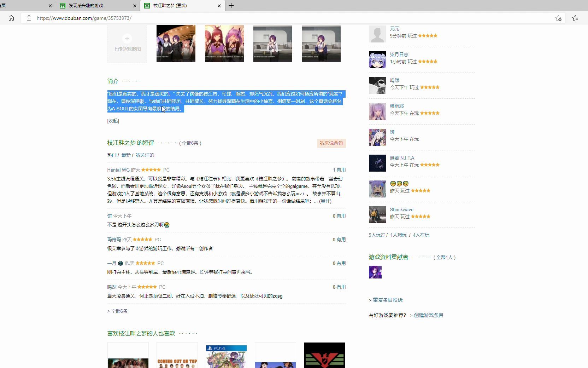The height and width of the screenshot is (368, 588).
Task: Open the favorites list icon
Action: 575,18
